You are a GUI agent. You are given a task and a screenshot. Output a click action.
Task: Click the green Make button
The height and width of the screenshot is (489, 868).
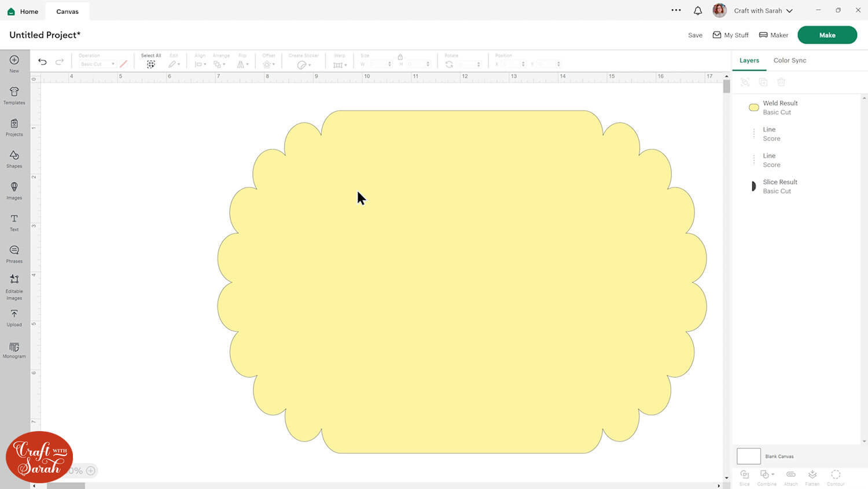click(827, 35)
